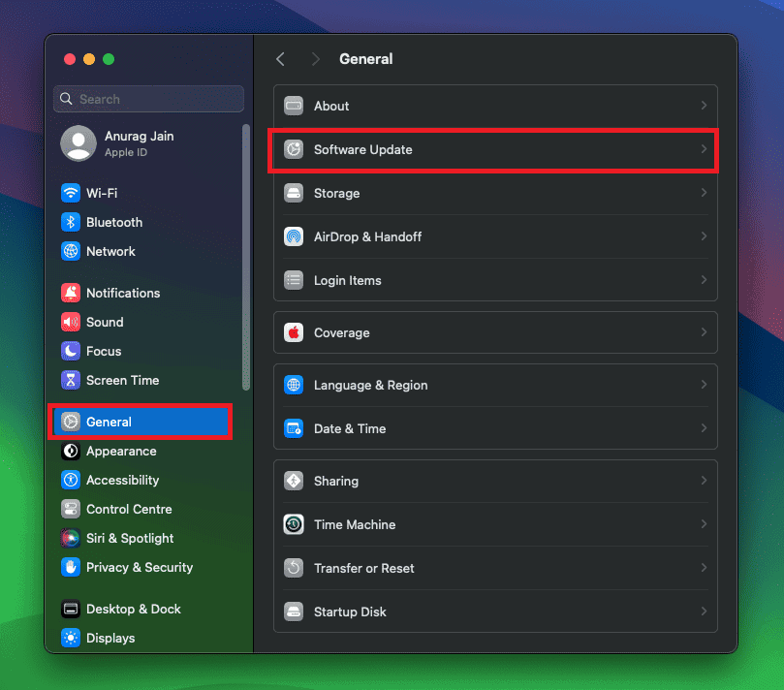Image resolution: width=784 pixels, height=690 pixels.
Task: Open the Appearance sidebar section
Action: tap(121, 451)
